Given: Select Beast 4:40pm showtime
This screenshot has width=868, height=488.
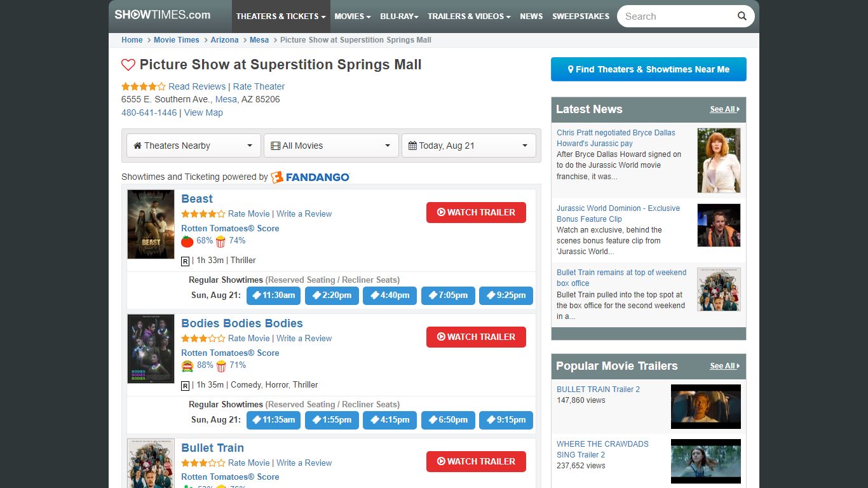Looking at the screenshot, I should click(390, 295).
